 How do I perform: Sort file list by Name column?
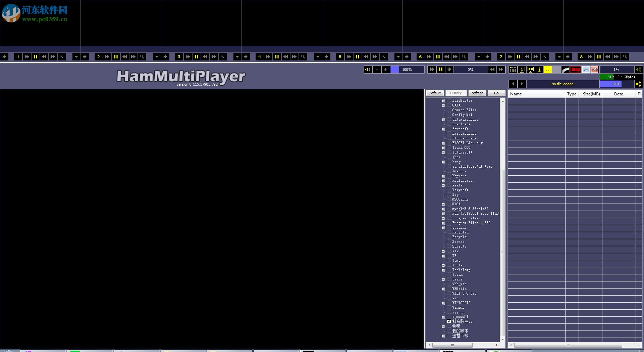[537, 94]
